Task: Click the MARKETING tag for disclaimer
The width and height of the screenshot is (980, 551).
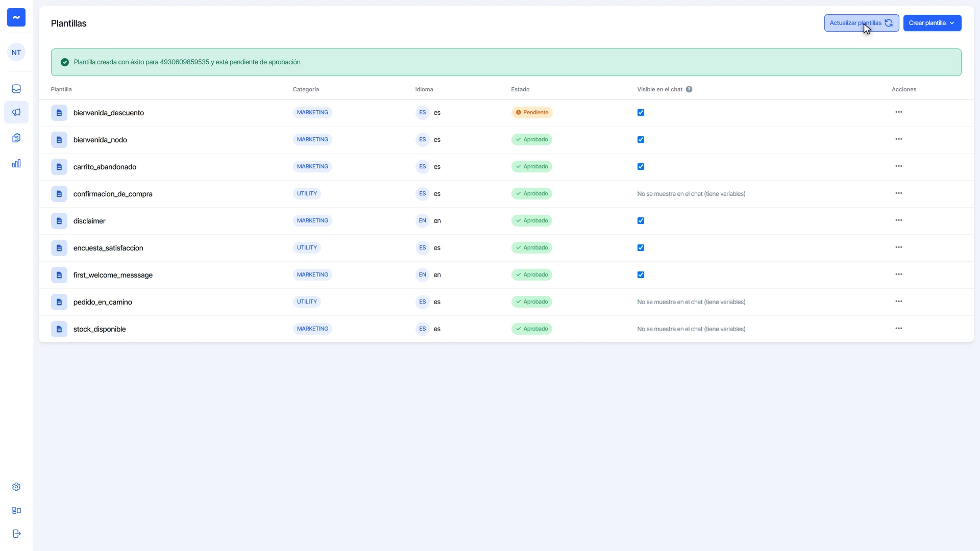Action: coord(312,221)
